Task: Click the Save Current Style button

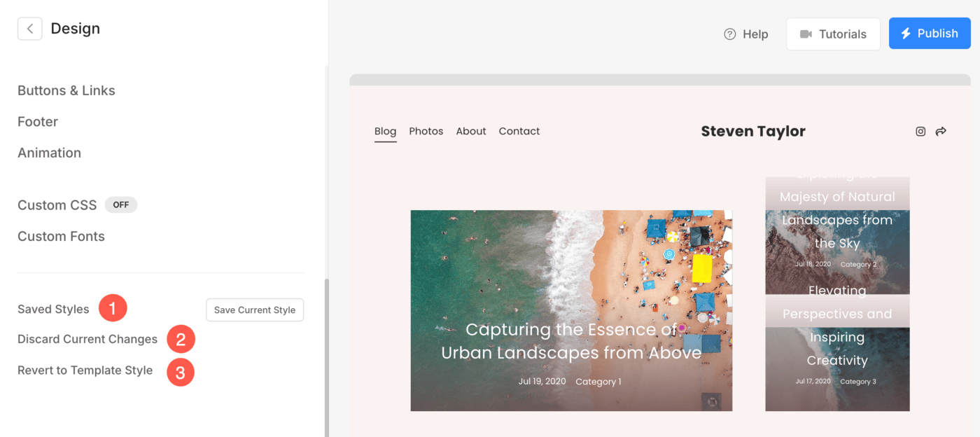Action: [255, 310]
